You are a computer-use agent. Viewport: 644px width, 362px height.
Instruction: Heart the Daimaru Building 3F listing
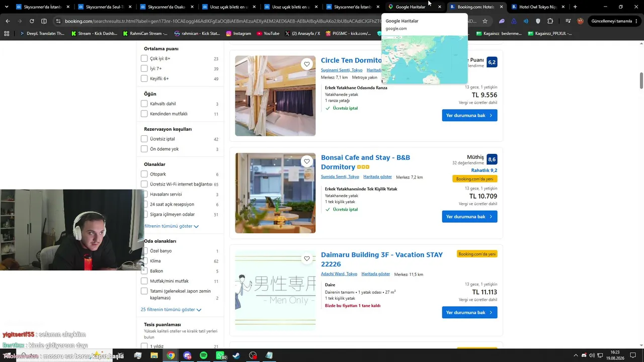pos(307,258)
